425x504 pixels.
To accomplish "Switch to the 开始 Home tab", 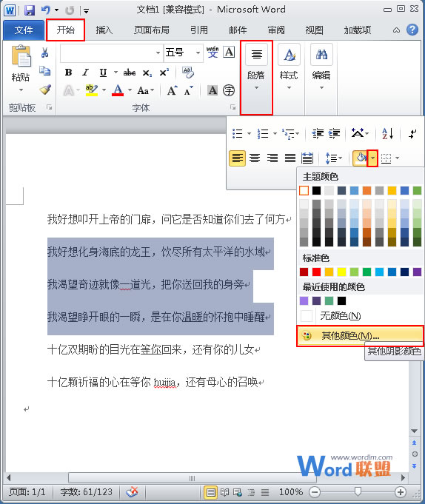I will click(66, 30).
